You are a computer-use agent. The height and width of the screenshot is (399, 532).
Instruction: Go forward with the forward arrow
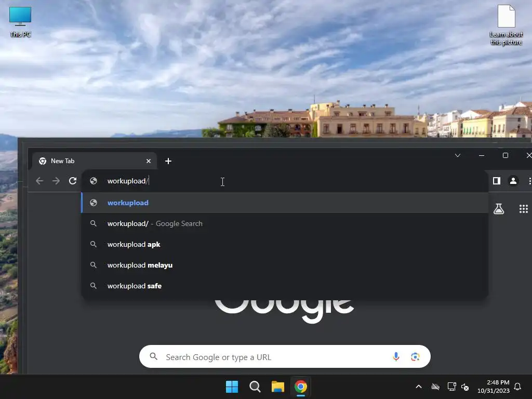(56, 181)
